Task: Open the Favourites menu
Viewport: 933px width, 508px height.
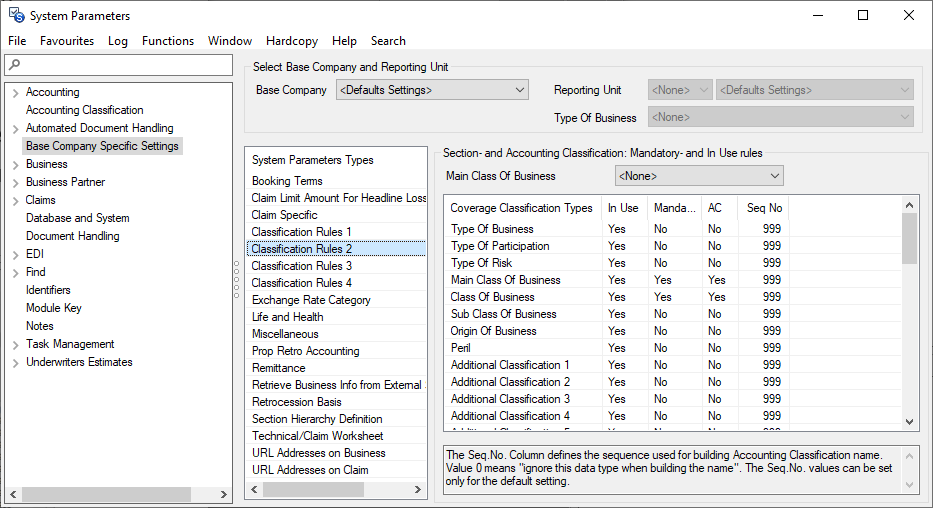Action: (67, 41)
